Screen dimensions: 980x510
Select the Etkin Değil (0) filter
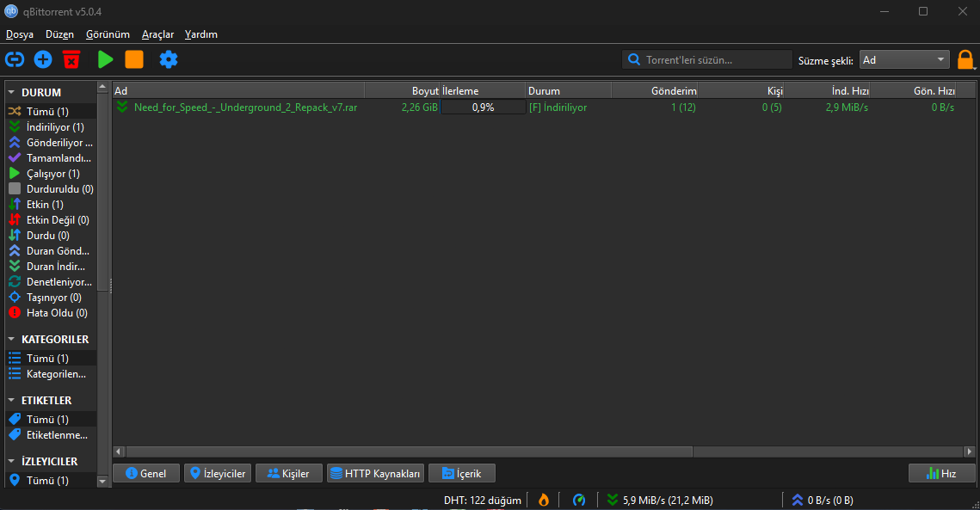pos(52,220)
